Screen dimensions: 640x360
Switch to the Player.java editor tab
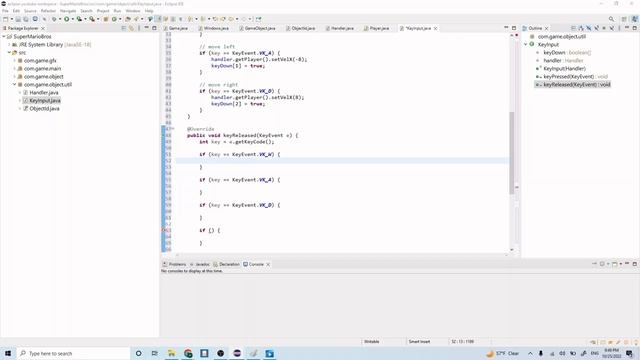377,28
